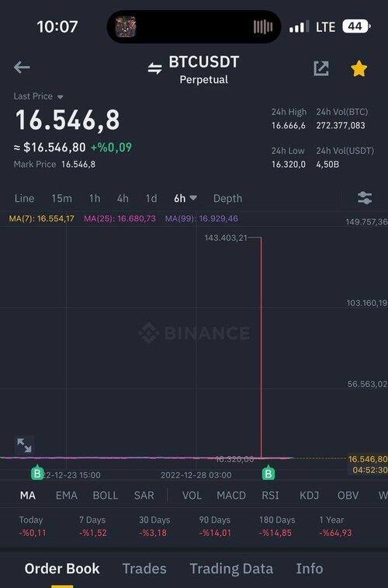
Task: Tap the Dynamic Island audio waveform icon
Action: (x=263, y=27)
